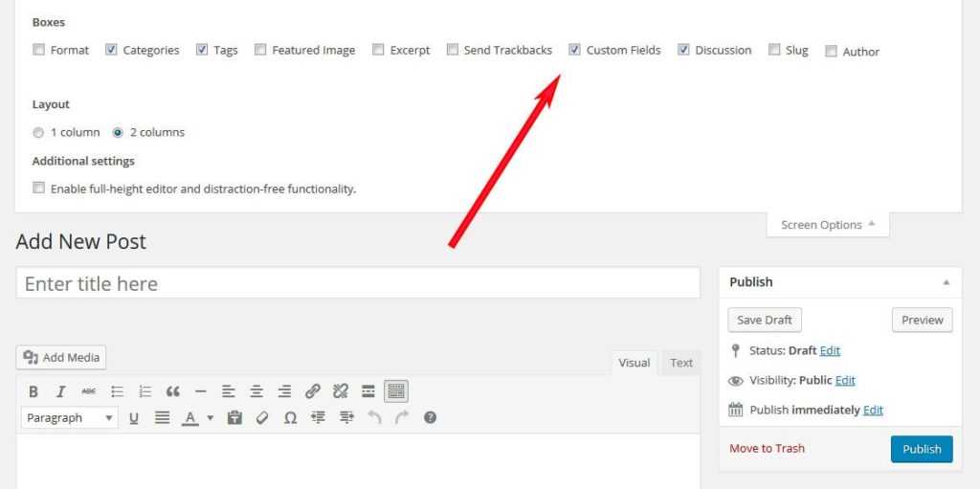Click the blue Publish button

point(921,449)
